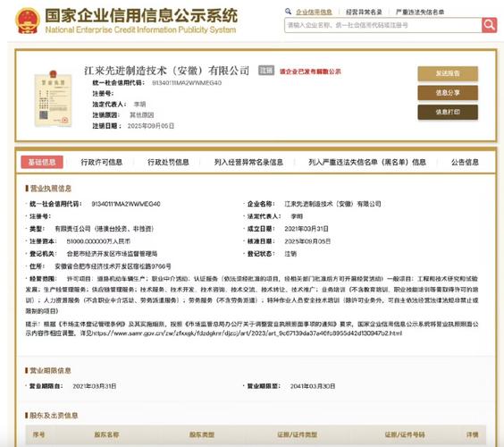
Task: Click the 营业期限信息 section heading
Action: point(50,370)
